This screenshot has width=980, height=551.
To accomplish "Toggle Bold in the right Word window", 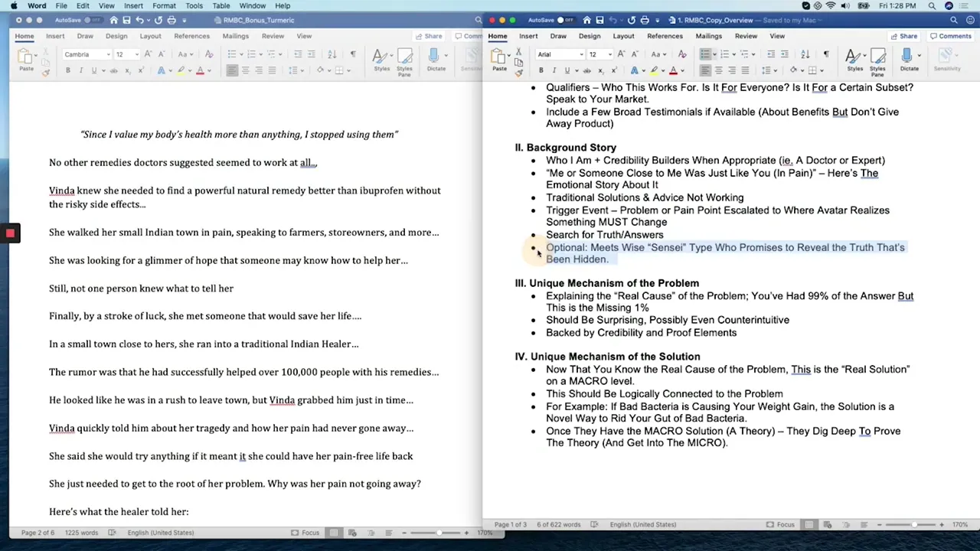I will click(541, 70).
